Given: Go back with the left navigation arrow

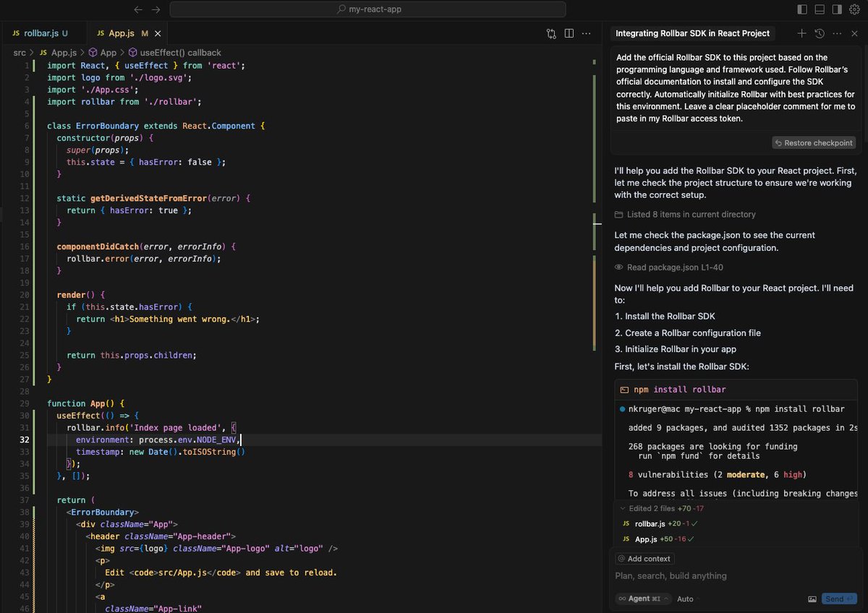Looking at the screenshot, I should tap(139, 9).
